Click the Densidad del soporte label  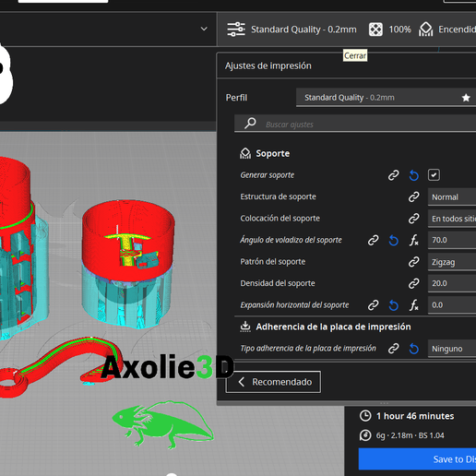point(278,283)
